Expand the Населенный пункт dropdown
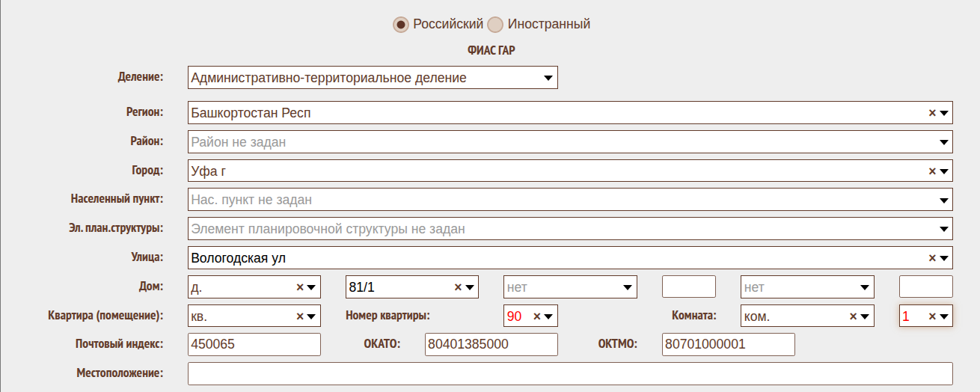The width and height of the screenshot is (980, 392). [x=943, y=200]
